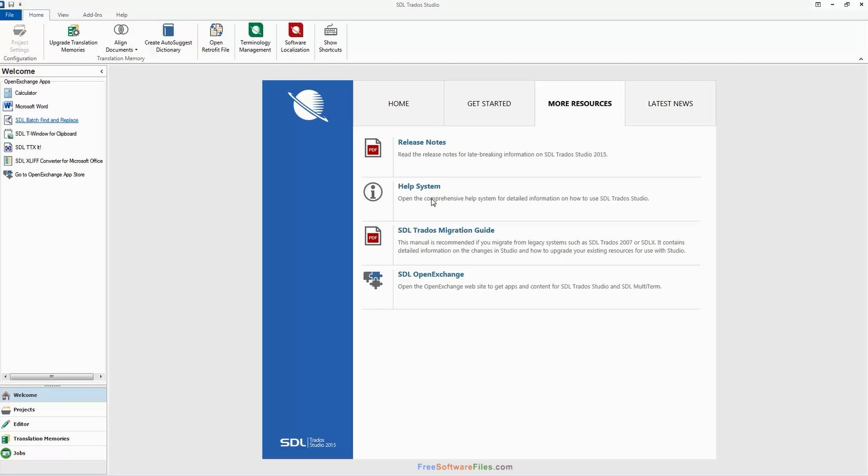Open the Help System link

419,186
